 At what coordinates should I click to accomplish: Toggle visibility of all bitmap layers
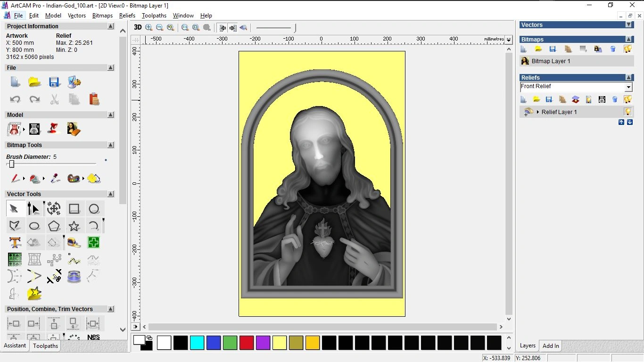(x=627, y=49)
